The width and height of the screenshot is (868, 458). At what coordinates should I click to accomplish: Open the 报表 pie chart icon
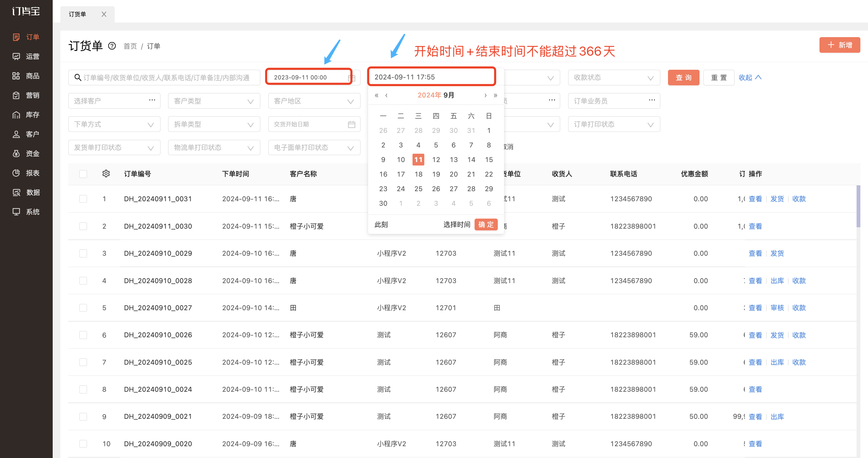[x=16, y=173]
